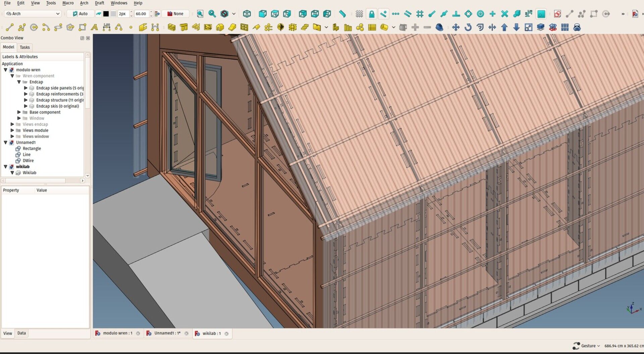
Task: Select the Draft Rectangle tool
Action: click(x=82, y=27)
